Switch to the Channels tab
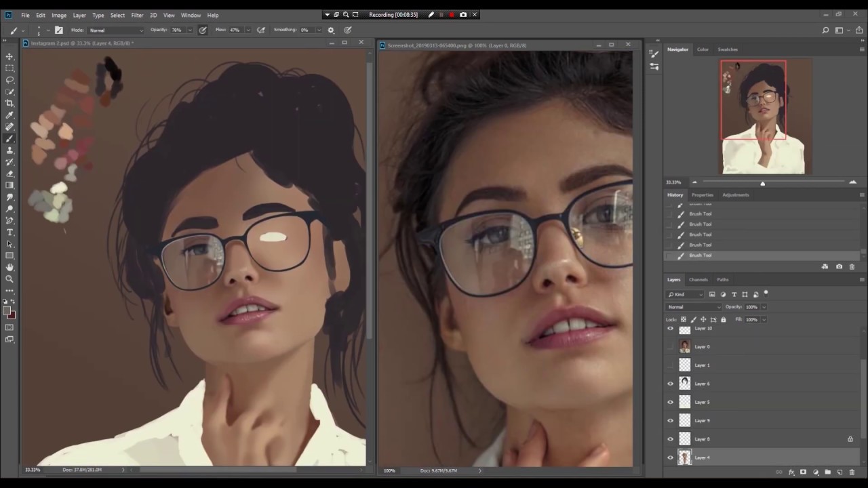Viewport: 868px width, 488px height. tap(698, 279)
